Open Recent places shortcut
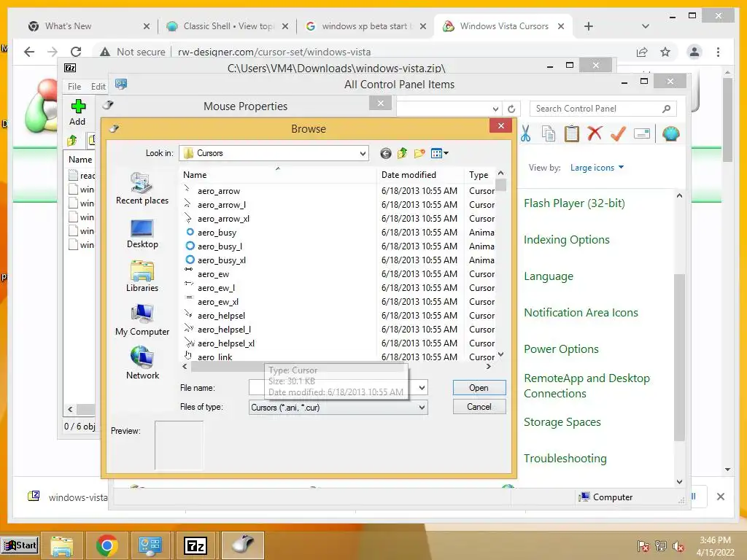Image resolution: width=747 pixels, height=560 pixels. click(142, 189)
